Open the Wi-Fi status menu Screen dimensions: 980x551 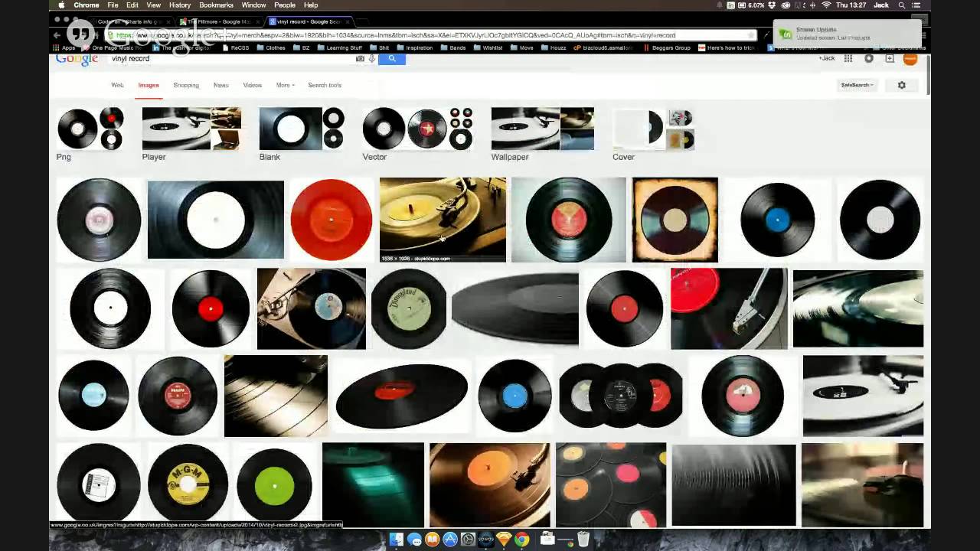click(826, 5)
